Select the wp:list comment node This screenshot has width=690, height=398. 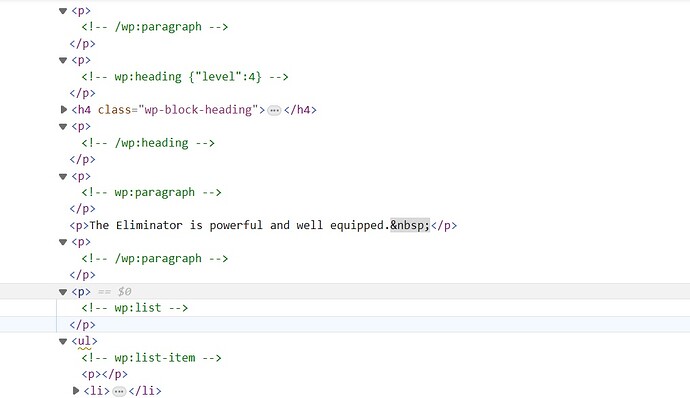coord(135,308)
